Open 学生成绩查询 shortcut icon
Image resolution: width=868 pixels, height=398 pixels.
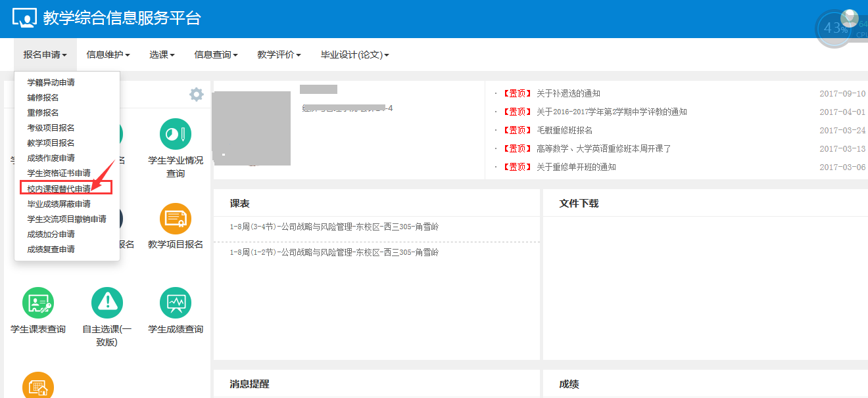coord(176,303)
